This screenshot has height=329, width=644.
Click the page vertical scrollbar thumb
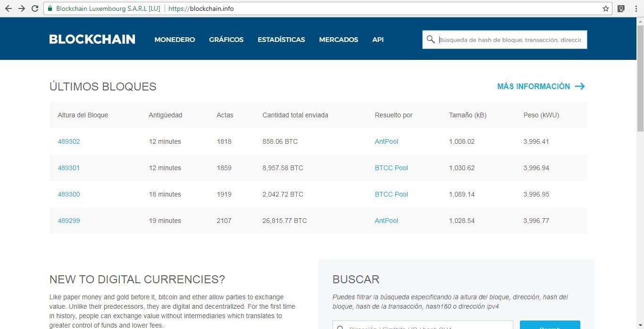pos(640,78)
